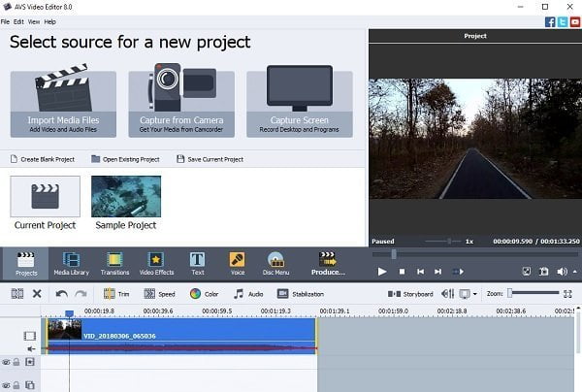Undo the last action
The height and width of the screenshot is (392, 582).
pyautogui.click(x=62, y=294)
